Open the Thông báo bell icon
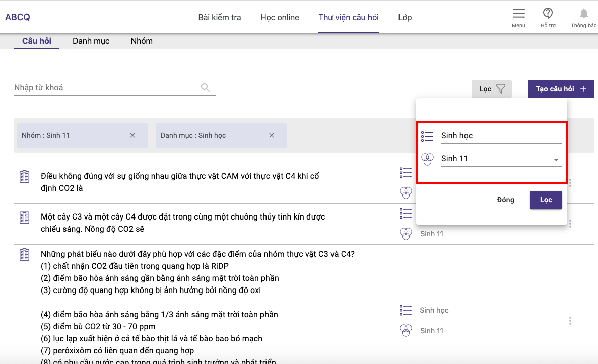This screenshot has height=364, width=598. (x=583, y=13)
